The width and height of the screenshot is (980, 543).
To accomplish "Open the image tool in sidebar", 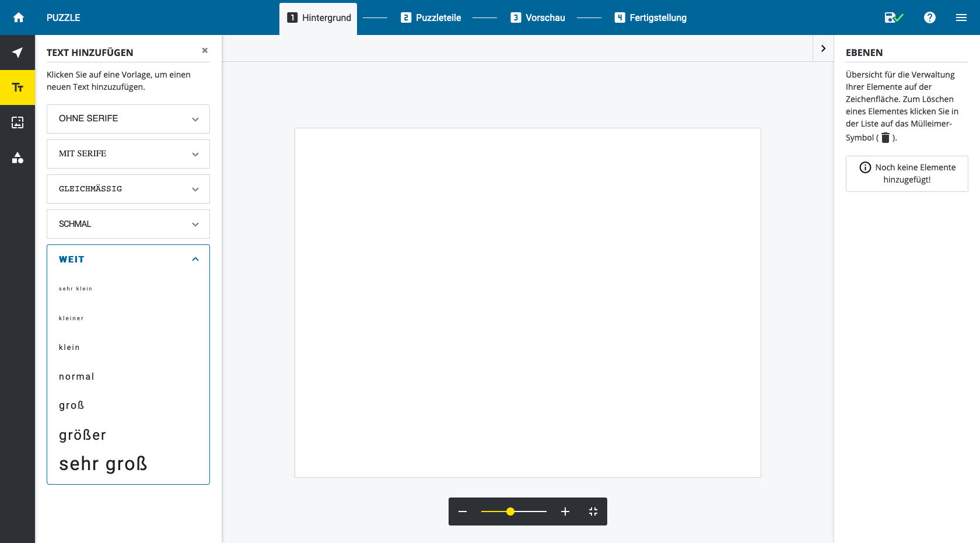I will [17, 122].
